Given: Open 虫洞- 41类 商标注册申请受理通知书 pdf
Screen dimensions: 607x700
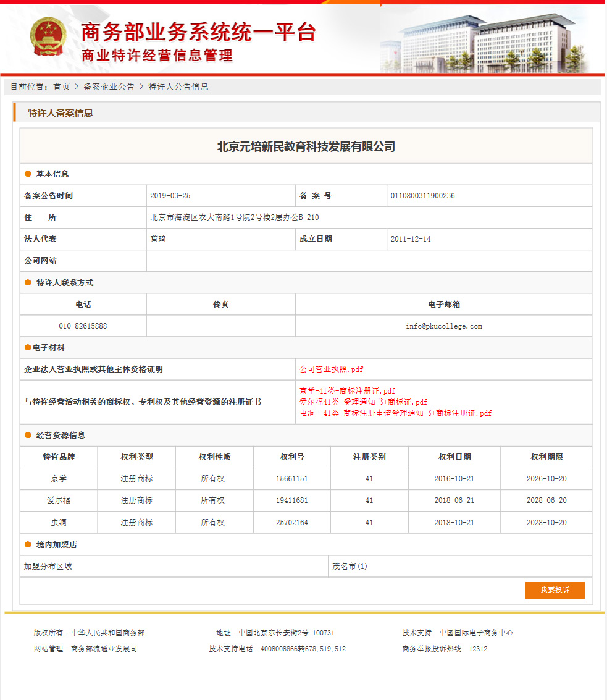Looking at the screenshot, I should [x=395, y=413].
